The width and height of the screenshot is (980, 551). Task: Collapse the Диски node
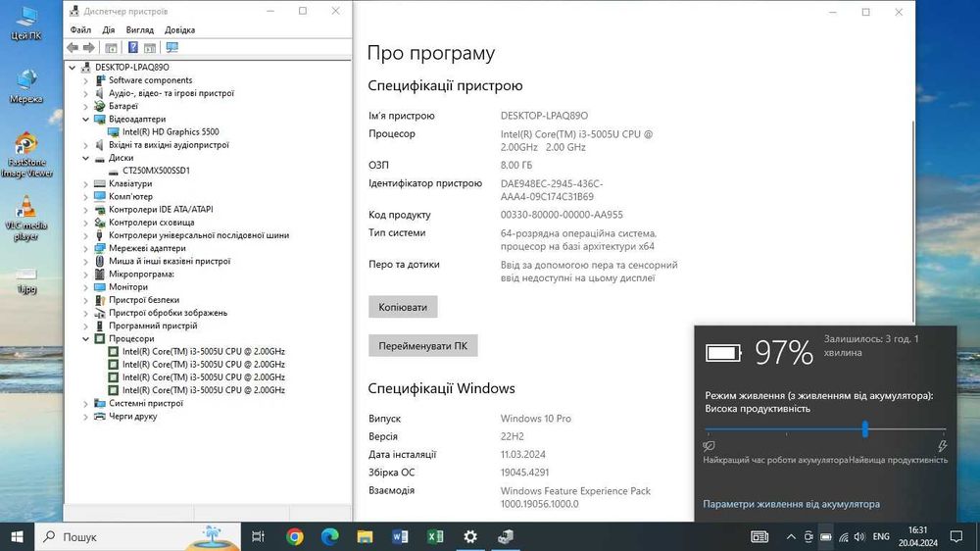tap(85, 158)
